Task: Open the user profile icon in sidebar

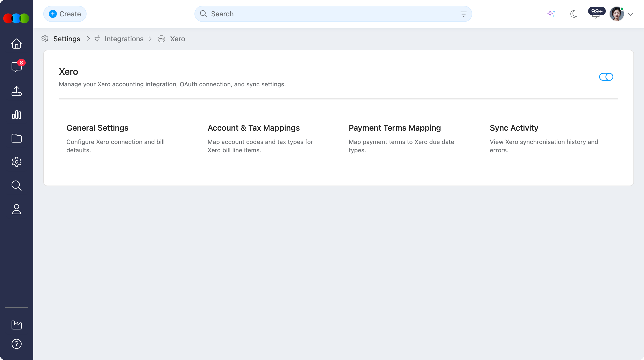Action: click(17, 209)
